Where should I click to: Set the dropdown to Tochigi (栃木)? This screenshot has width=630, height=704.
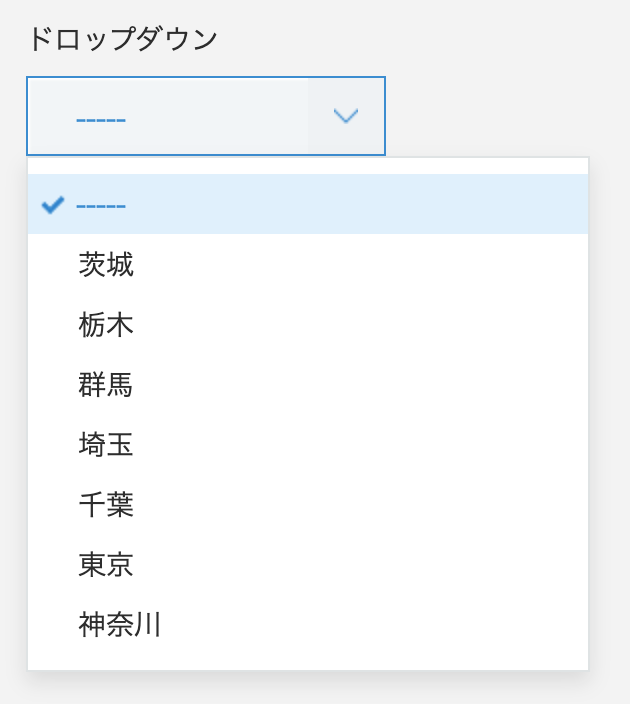(x=106, y=325)
